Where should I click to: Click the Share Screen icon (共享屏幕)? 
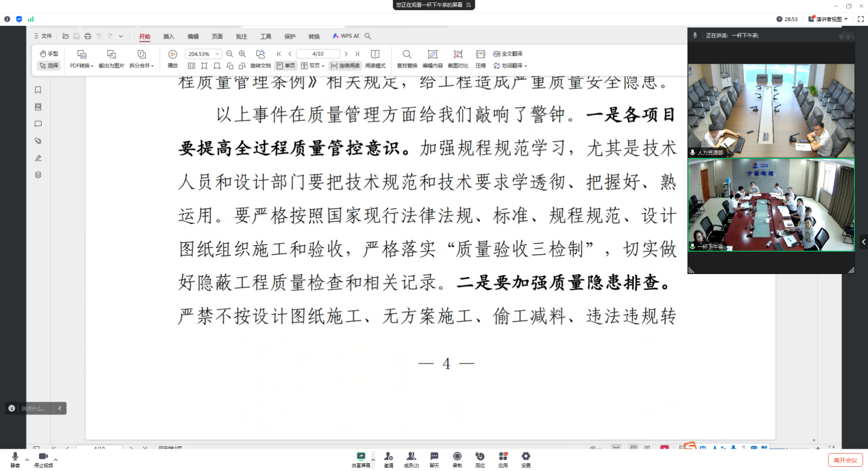361,457
